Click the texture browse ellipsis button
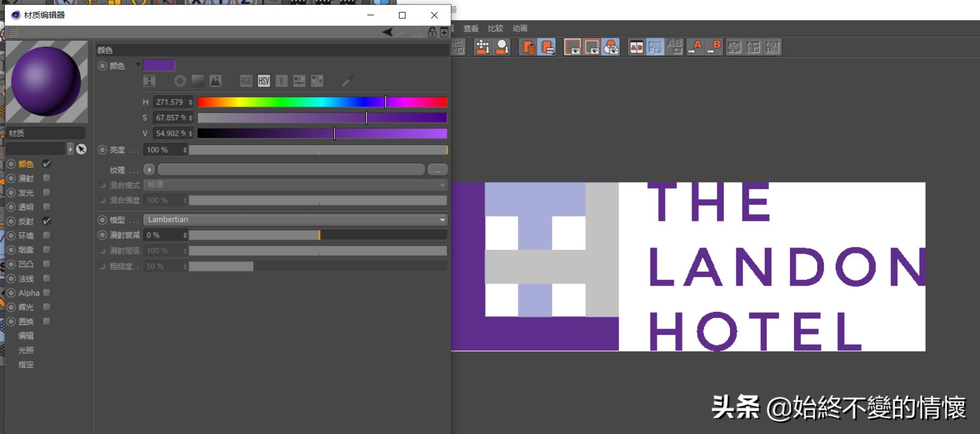This screenshot has height=434, width=980. (x=438, y=170)
